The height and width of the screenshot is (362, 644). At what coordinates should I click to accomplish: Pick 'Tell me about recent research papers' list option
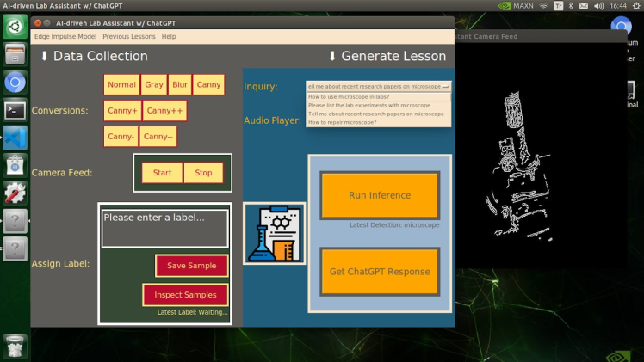point(378,114)
